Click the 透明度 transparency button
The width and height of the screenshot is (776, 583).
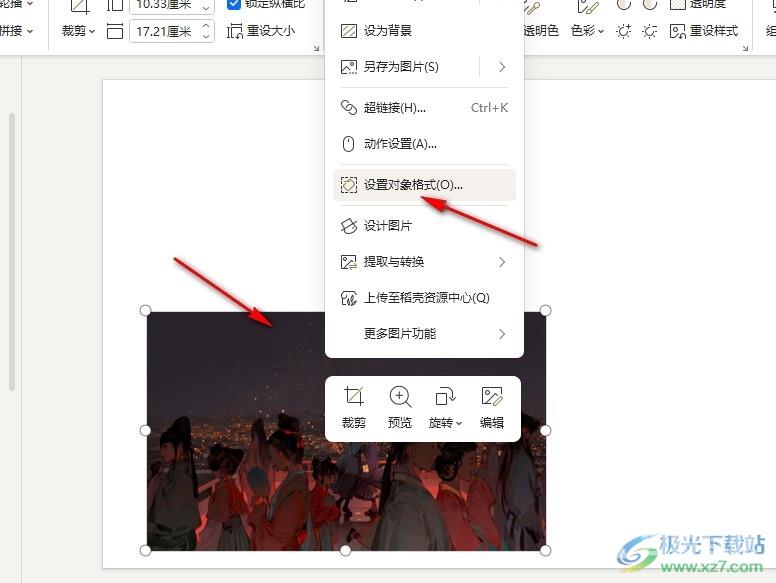coord(698,5)
